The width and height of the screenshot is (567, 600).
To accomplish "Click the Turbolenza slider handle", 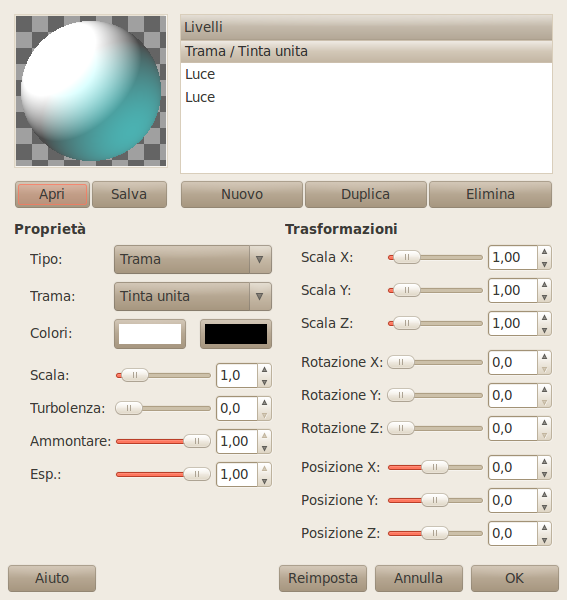I will (129, 408).
